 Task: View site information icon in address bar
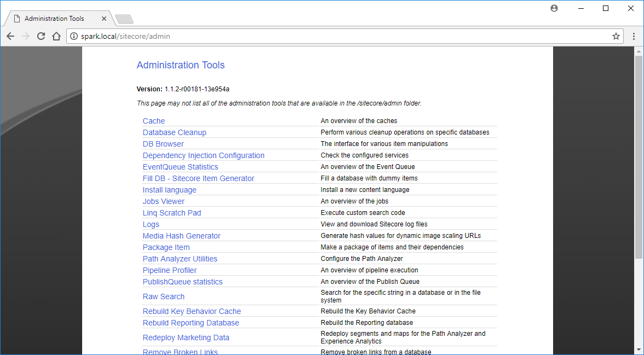click(x=73, y=36)
